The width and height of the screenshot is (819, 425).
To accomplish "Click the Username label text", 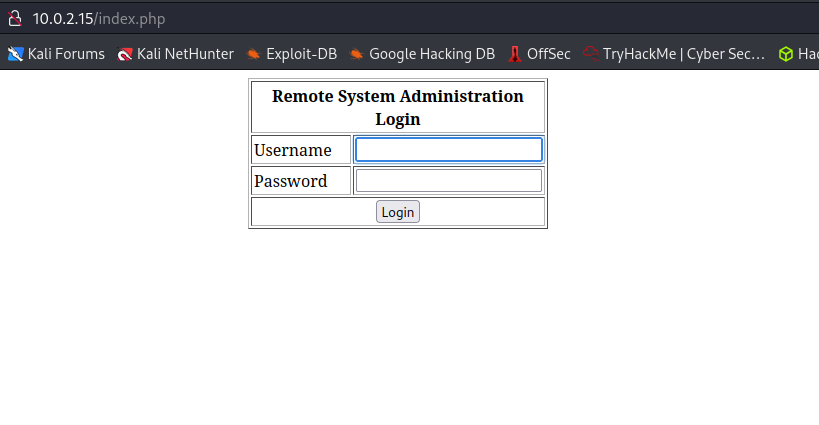I will [293, 150].
